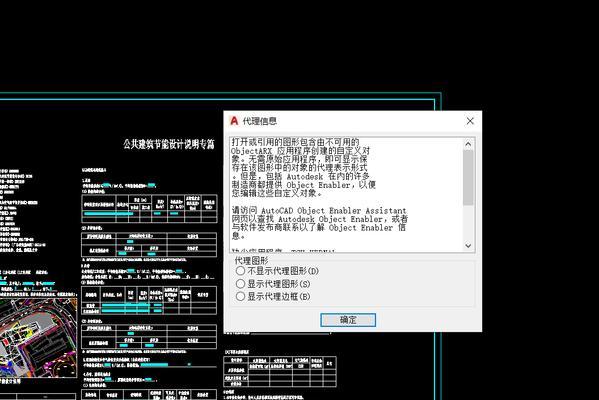Click the scroll up arrow in message box
Viewport: 599px width, 400px height.
click(x=468, y=144)
